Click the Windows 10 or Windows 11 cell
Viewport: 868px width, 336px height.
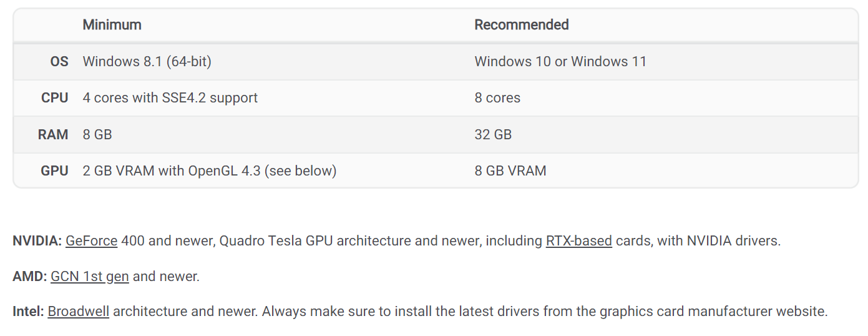pos(560,61)
